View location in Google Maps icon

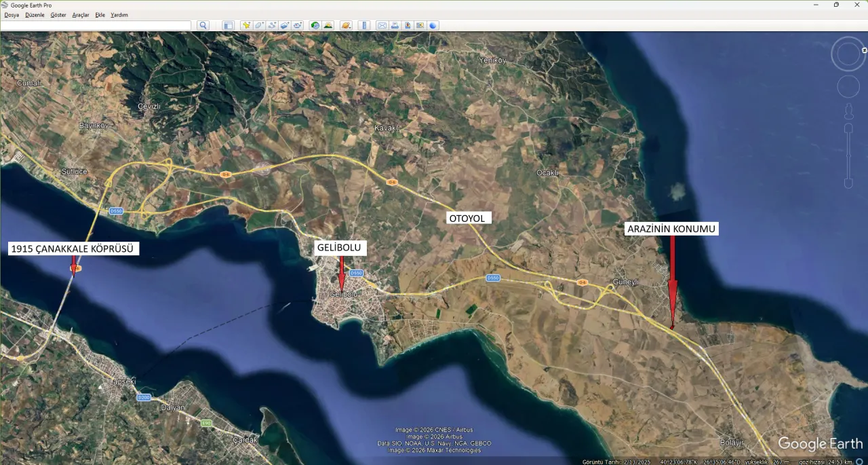pos(420,25)
